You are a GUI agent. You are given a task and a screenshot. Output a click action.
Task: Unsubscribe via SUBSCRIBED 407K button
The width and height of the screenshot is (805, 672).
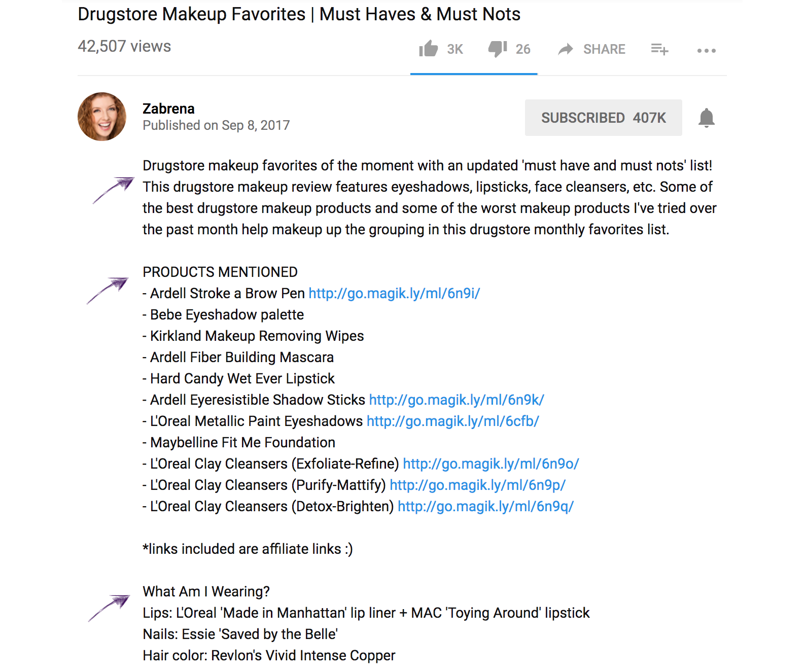click(604, 118)
